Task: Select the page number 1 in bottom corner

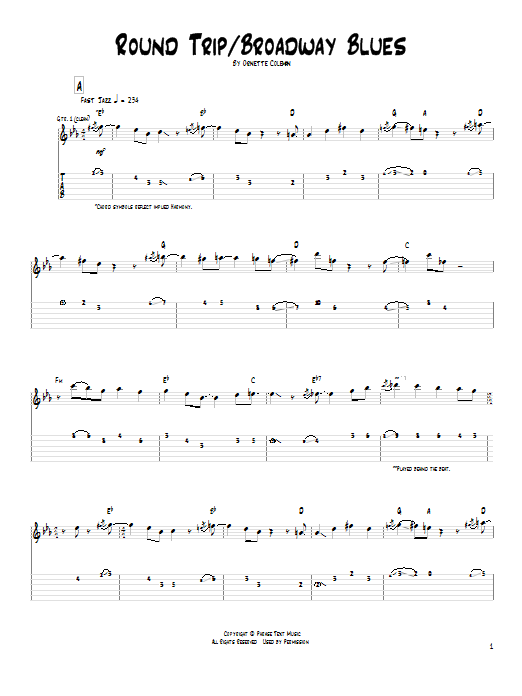Action: pos(491,646)
